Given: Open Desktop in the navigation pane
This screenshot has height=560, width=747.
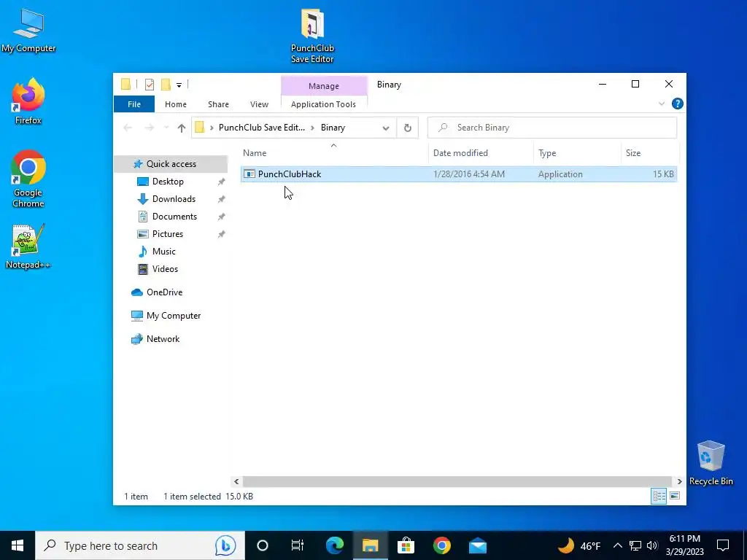Looking at the screenshot, I should 168,182.
